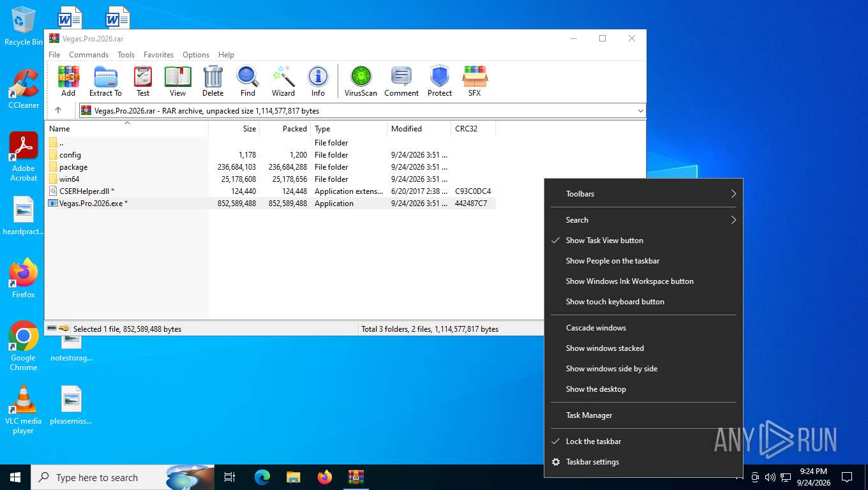The image size is (868, 490).
Task: Show archive Info
Action: tap(318, 81)
